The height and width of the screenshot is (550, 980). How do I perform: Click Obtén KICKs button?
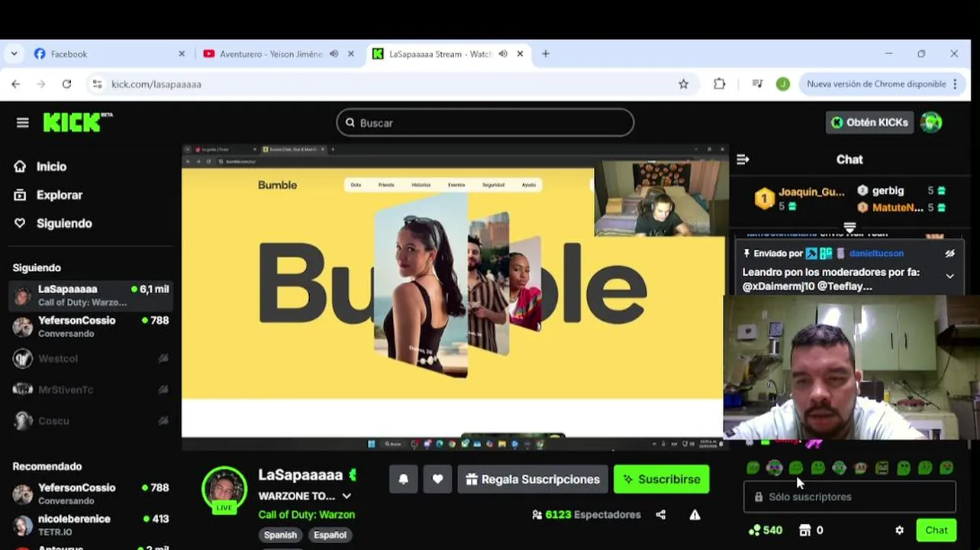[869, 122]
